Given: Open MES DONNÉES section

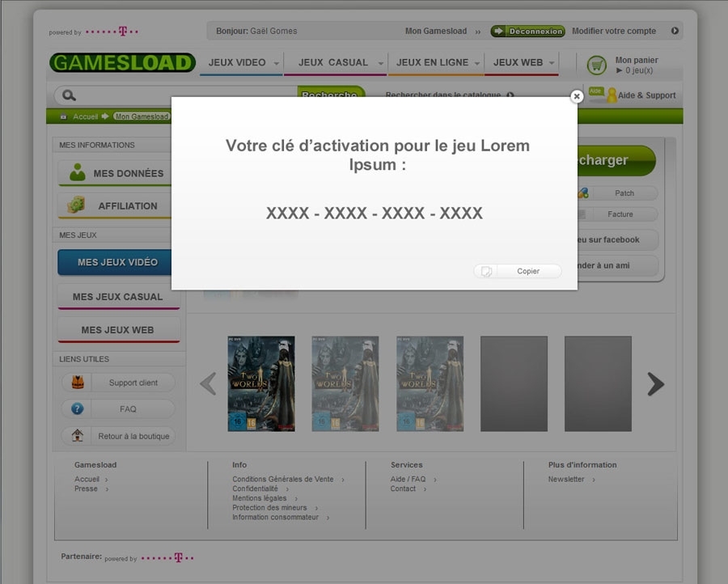Looking at the screenshot, I should click(115, 173).
